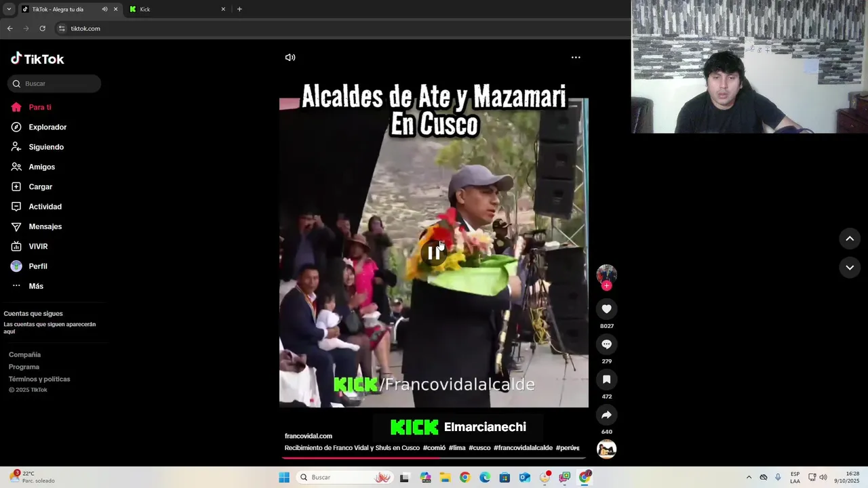Open Cargar to upload a video
The height and width of the screenshot is (488, 868).
[31, 186]
